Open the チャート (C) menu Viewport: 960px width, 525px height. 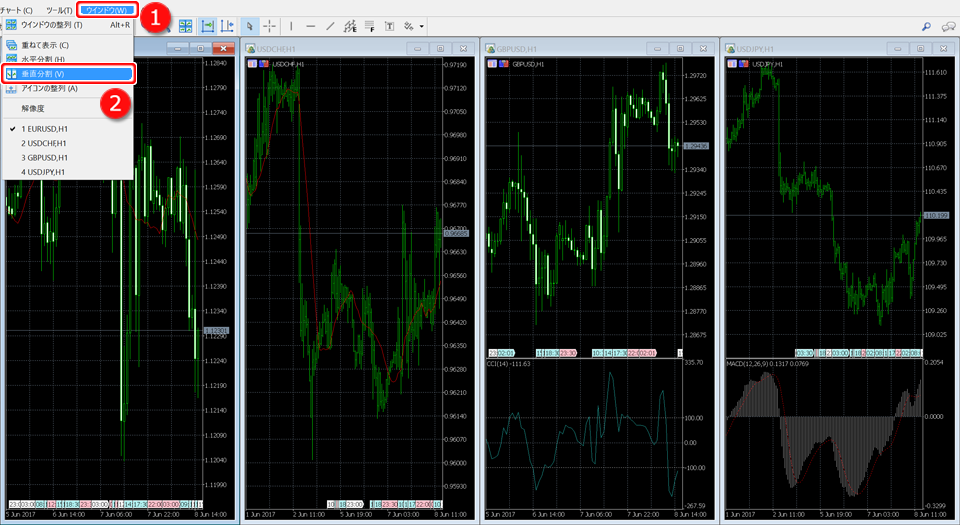pos(16,9)
